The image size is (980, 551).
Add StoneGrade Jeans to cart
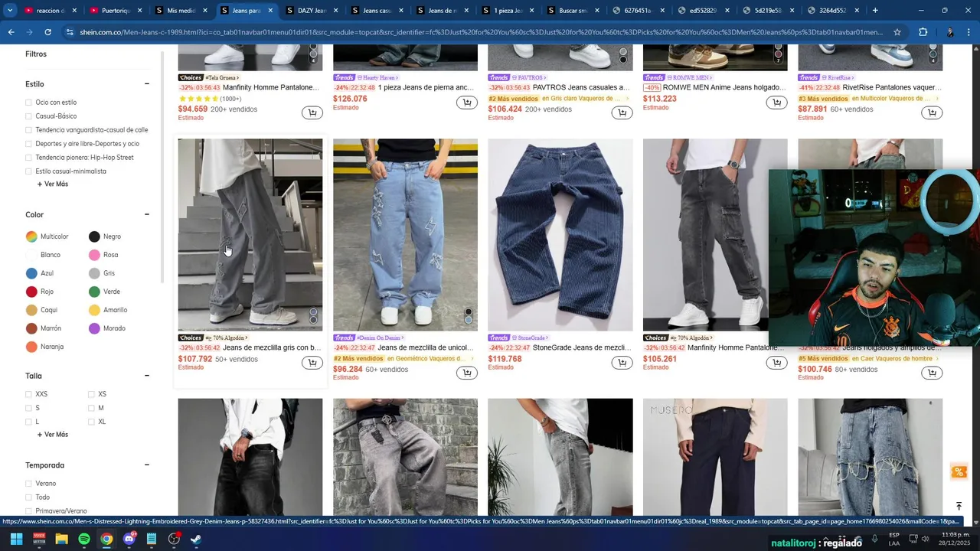pyautogui.click(x=622, y=363)
